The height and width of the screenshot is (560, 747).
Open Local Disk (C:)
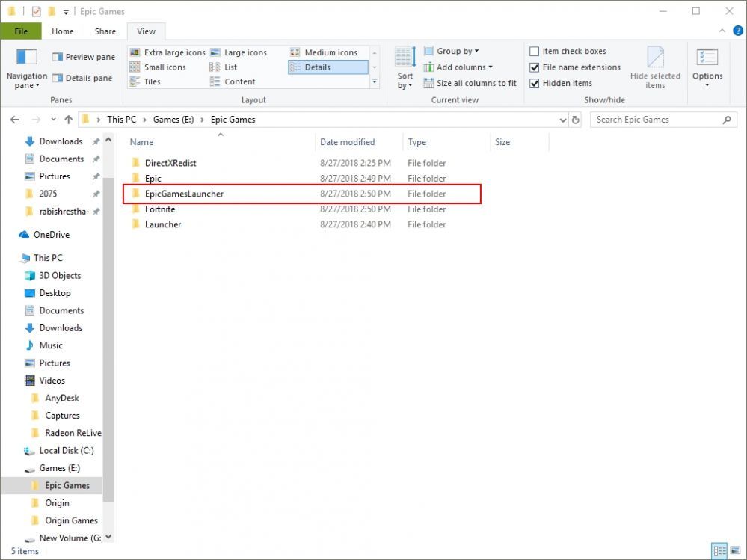67,451
